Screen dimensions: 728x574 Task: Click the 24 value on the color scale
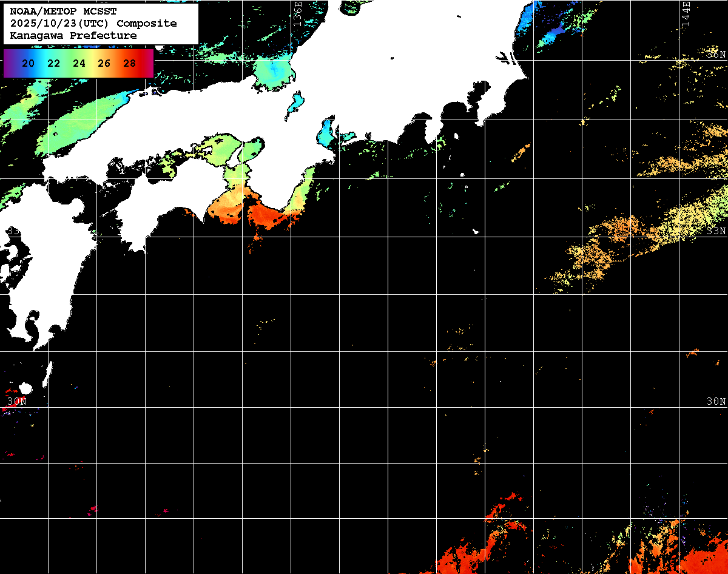pos(79,63)
